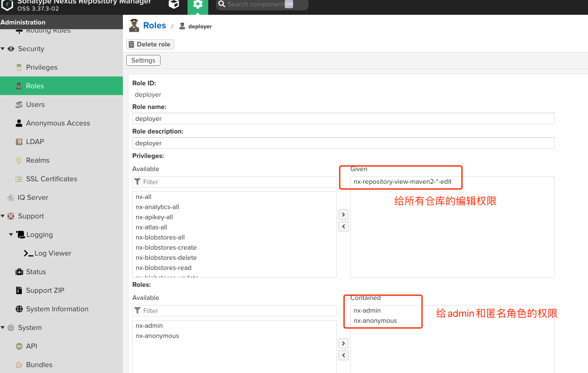Select nx-anonymous in Contained roles list
The height and width of the screenshot is (373, 588).
click(x=375, y=321)
